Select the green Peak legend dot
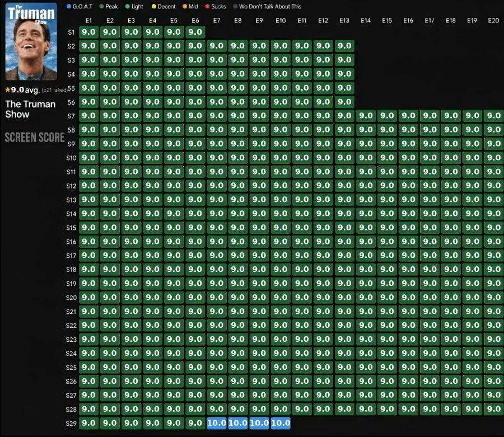This screenshot has width=504, height=437. click(101, 6)
